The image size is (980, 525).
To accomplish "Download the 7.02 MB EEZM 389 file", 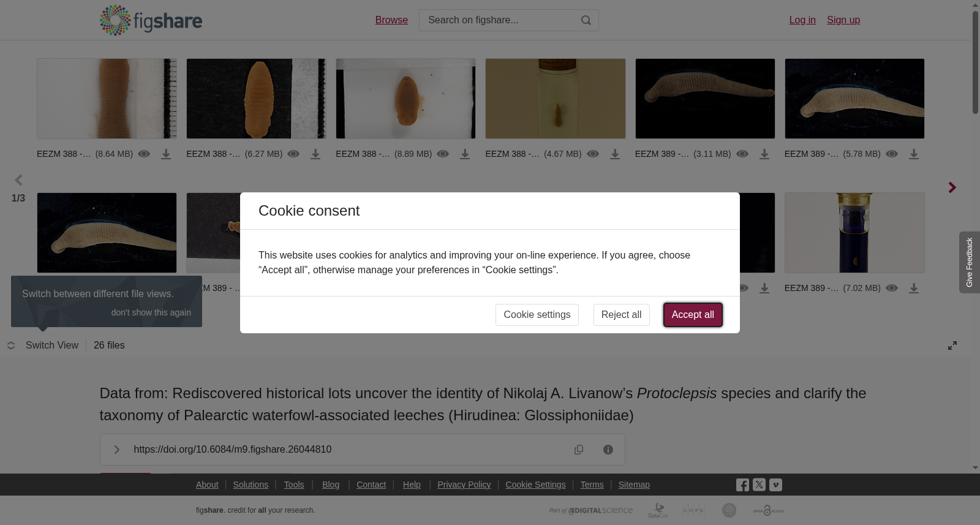I will point(914,289).
